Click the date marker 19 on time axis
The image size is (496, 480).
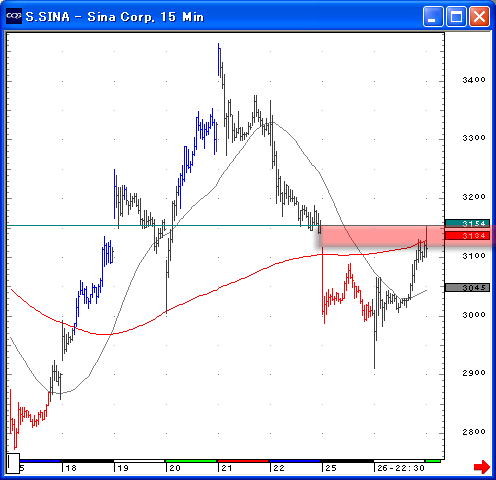coord(123,468)
